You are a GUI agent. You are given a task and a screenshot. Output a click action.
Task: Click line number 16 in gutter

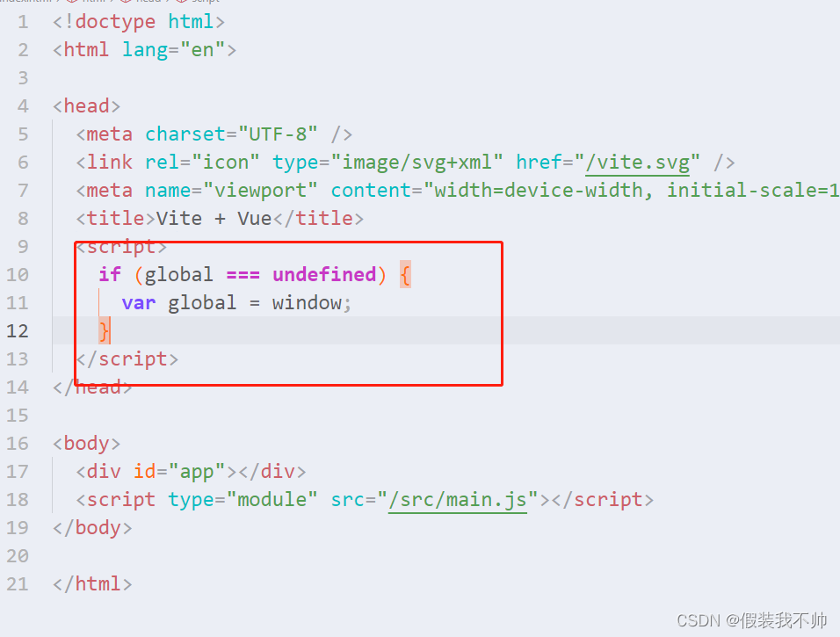click(x=18, y=444)
